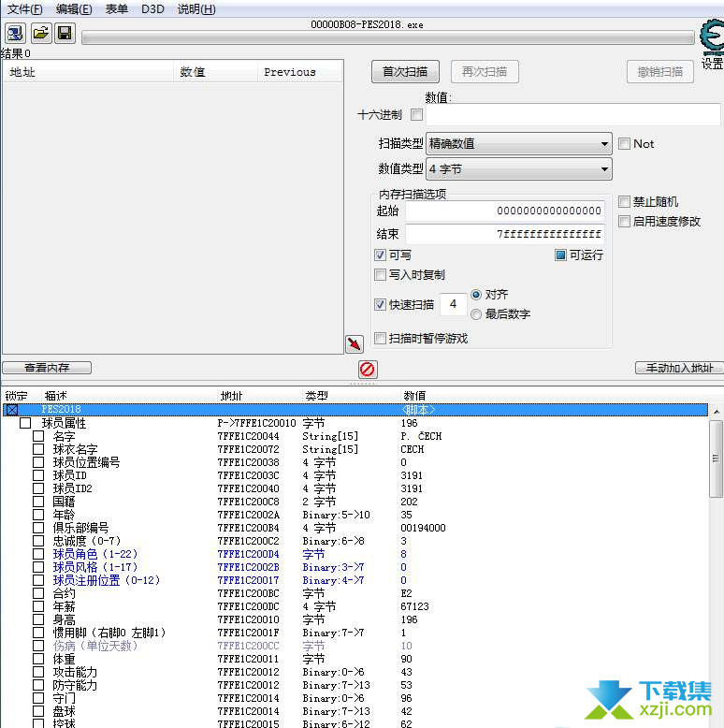The width and height of the screenshot is (724, 728).
Task: Open the 扫描类型 scan type dropdown
Action: [x=519, y=144]
